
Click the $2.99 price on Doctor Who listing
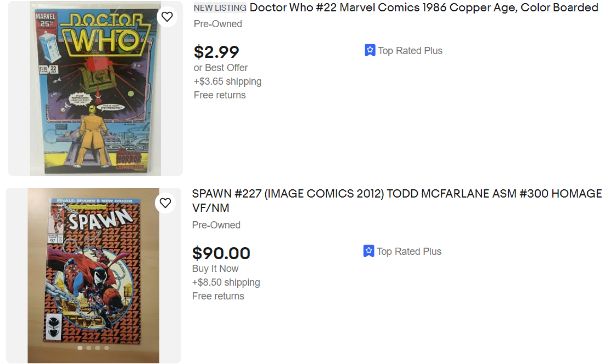(216, 52)
